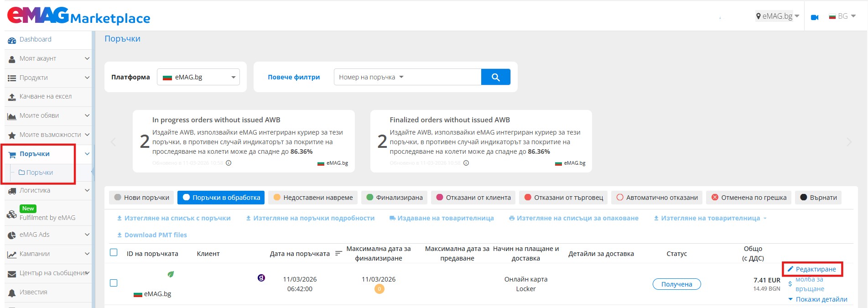868x308 pixels.
Task: Click Издаване на товарителница
Action: [x=442, y=218]
